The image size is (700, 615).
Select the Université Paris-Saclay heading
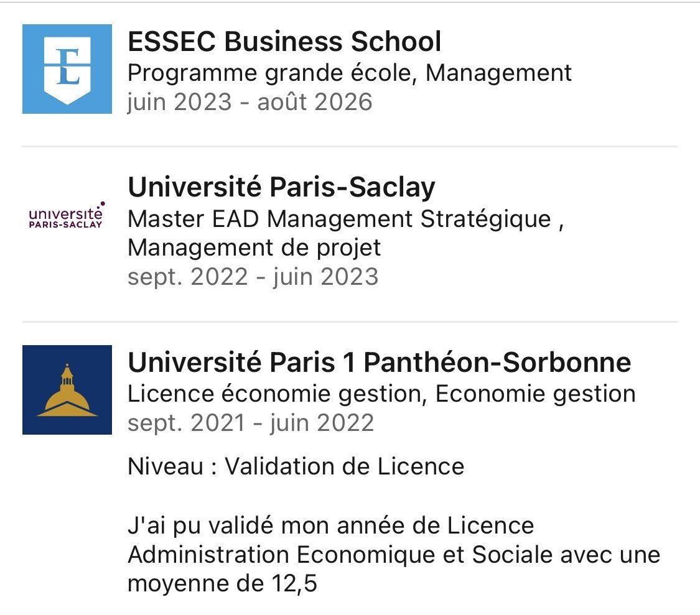[281, 187]
